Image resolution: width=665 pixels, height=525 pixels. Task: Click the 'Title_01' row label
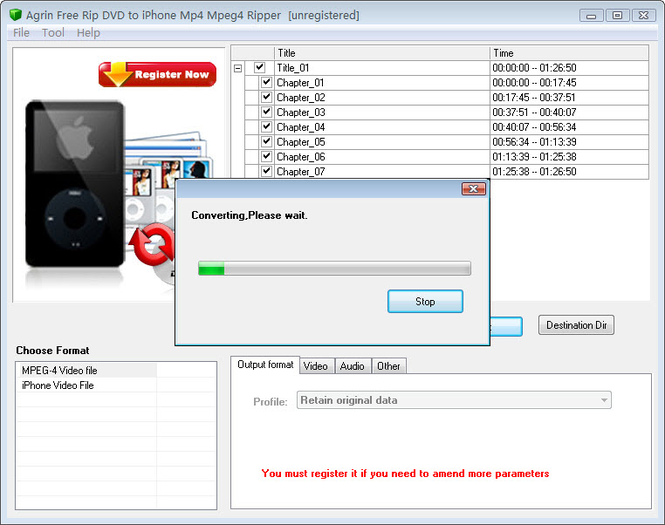tap(293, 68)
